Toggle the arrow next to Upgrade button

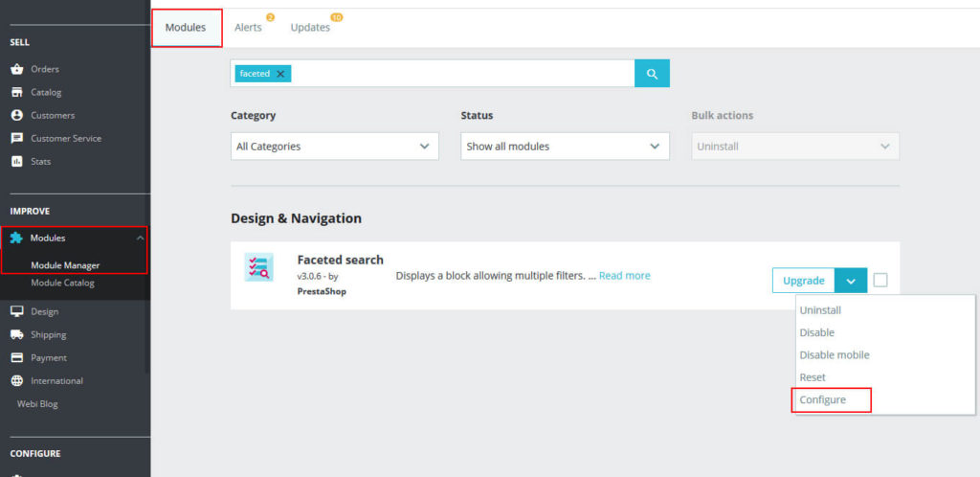click(x=851, y=281)
